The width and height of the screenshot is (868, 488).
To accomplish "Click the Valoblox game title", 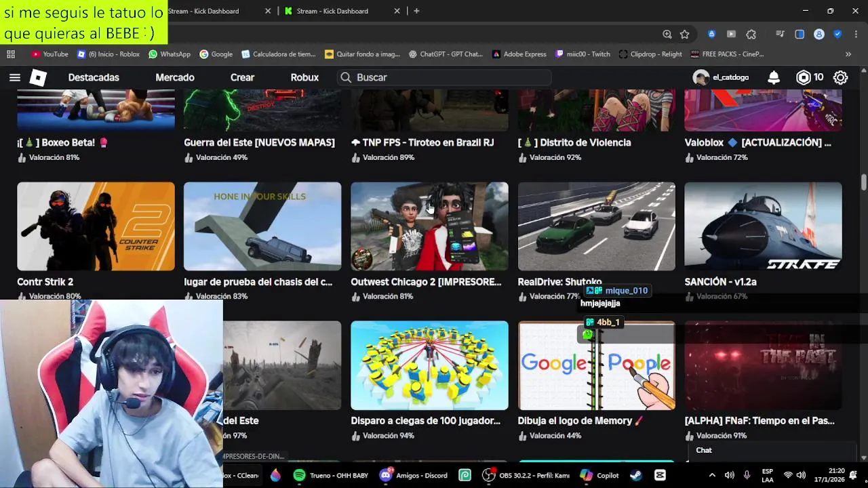I will [x=757, y=142].
